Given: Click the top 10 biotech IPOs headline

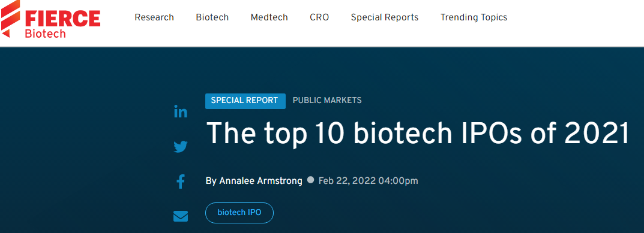Looking at the screenshot, I should point(418,133).
